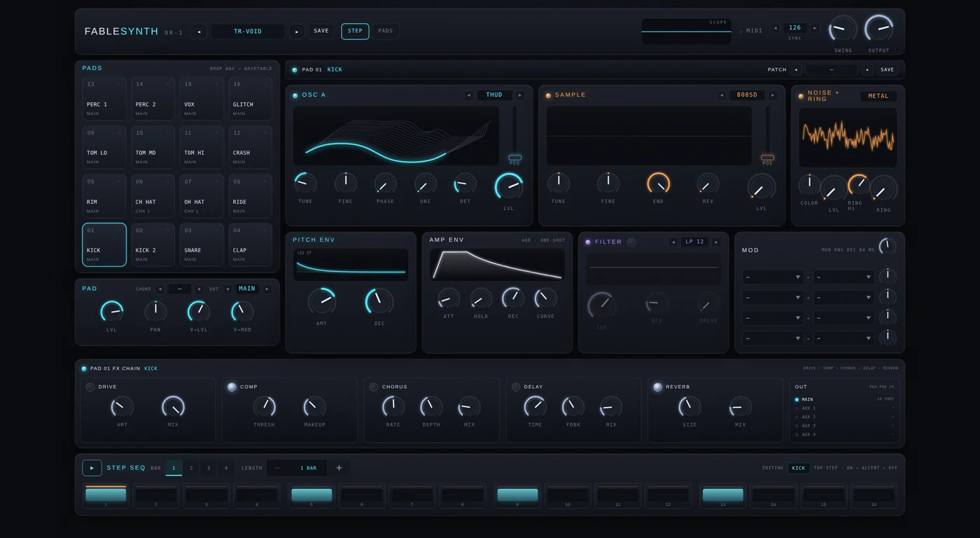Image resolution: width=980 pixels, height=538 pixels.
Task: Load previous sample before 808SD
Action: pos(722,95)
